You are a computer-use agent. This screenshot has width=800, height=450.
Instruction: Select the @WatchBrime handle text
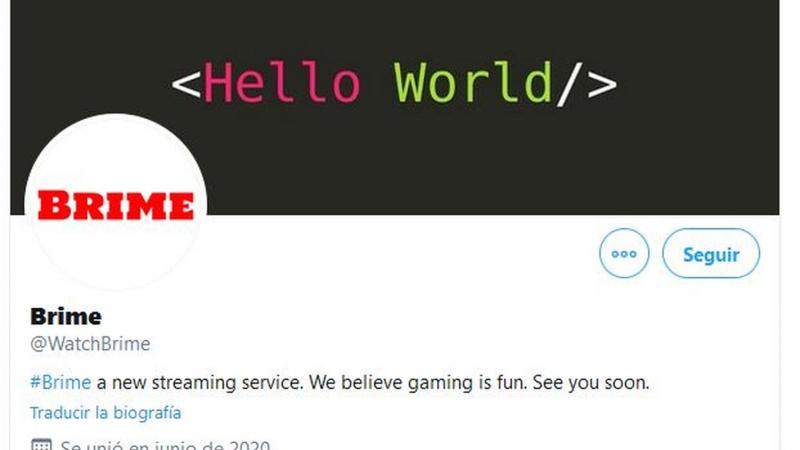click(x=90, y=344)
